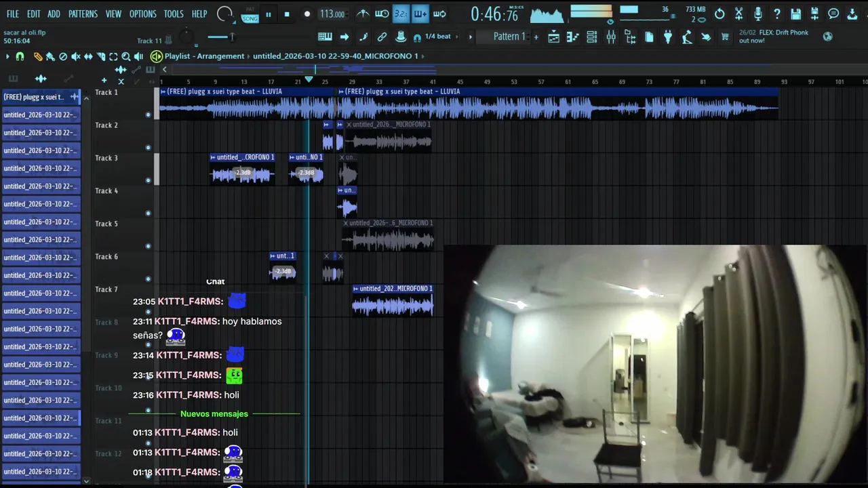Switch to SONG mode
The height and width of the screenshot is (488, 868).
[x=250, y=18]
